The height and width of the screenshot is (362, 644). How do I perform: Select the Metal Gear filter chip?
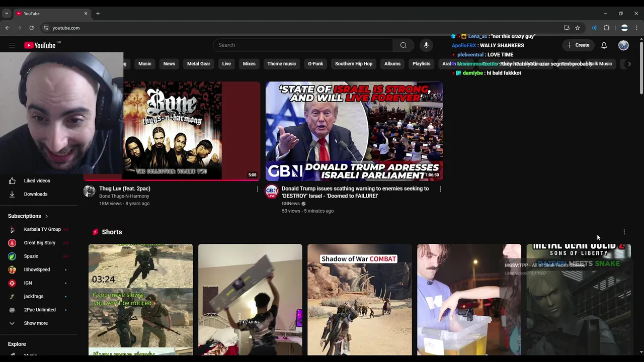tap(199, 64)
